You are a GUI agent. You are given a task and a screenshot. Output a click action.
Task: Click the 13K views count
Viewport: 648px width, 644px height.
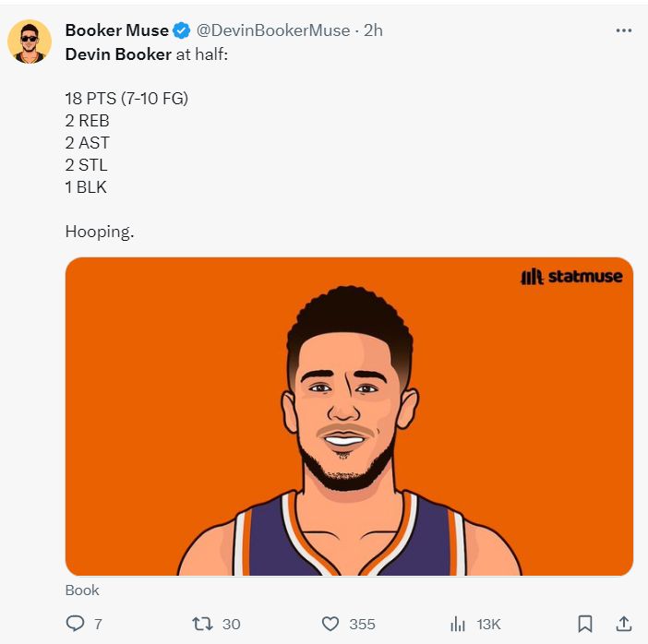(488, 625)
